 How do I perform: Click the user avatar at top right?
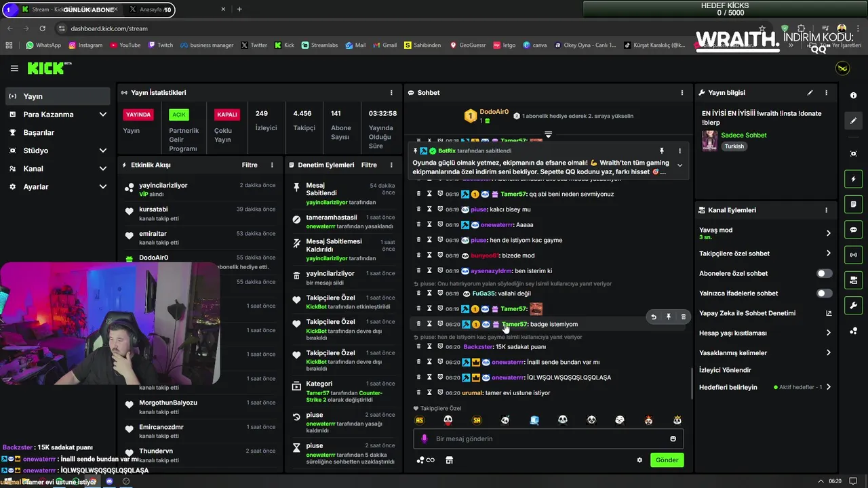coord(842,68)
